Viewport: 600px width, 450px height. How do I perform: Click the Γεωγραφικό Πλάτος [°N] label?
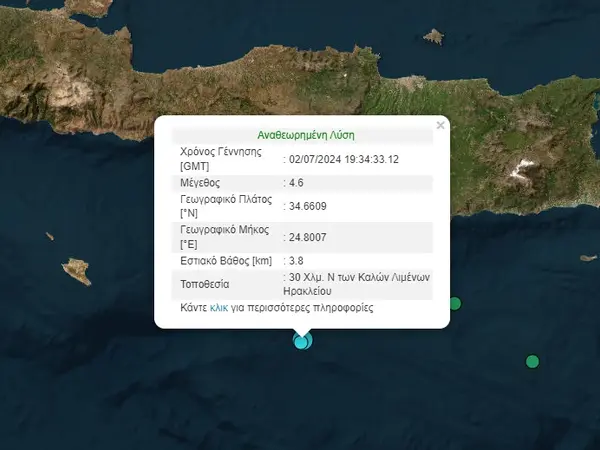tap(225, 206)
